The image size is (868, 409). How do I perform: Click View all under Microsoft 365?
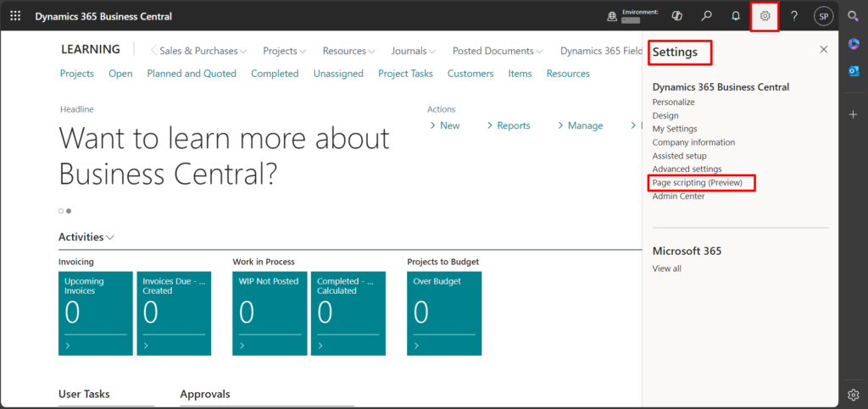(666, 268)
